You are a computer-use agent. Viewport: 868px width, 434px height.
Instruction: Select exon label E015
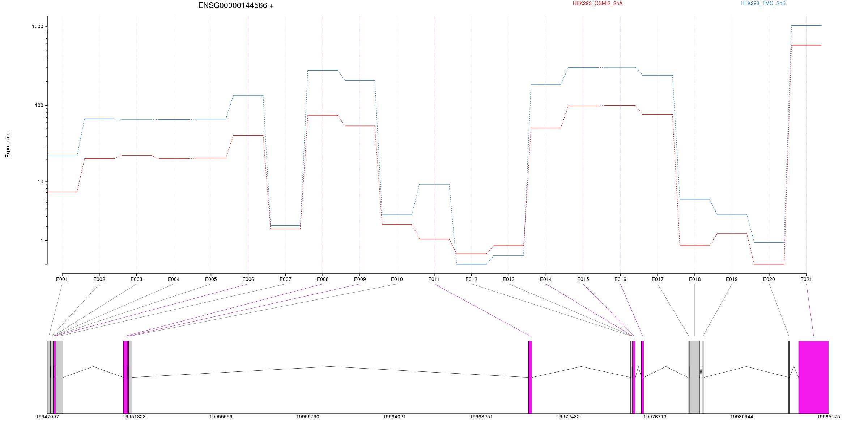coord(583,279)
